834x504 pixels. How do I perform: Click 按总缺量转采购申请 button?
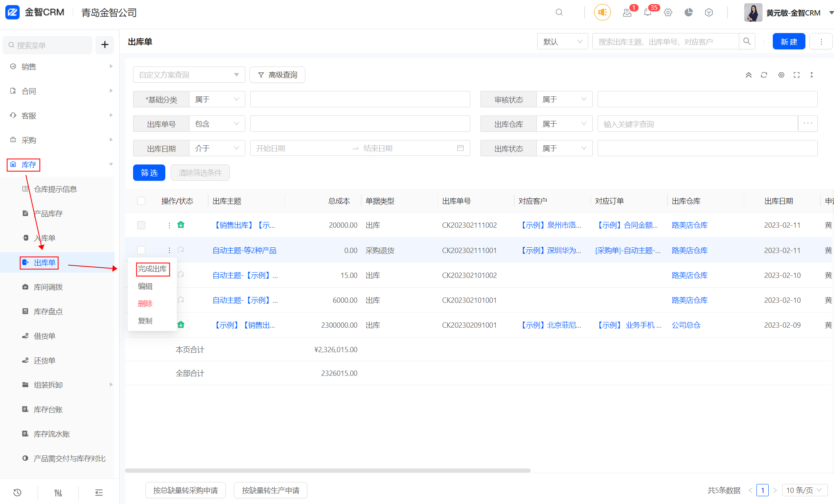pos(185,490)
